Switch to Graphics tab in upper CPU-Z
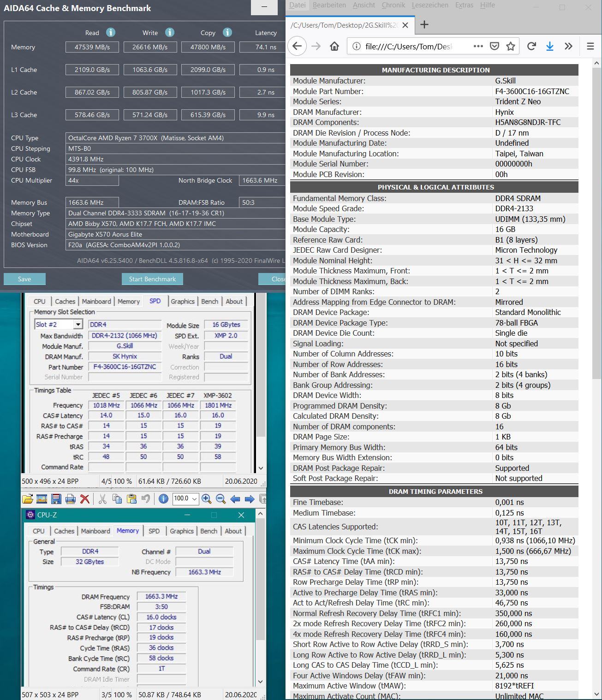 pos(183,301)
